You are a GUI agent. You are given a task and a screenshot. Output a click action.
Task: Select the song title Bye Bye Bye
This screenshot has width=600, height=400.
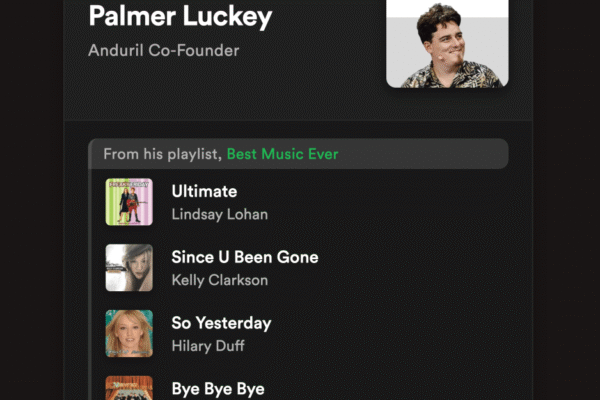coord(218,389)
